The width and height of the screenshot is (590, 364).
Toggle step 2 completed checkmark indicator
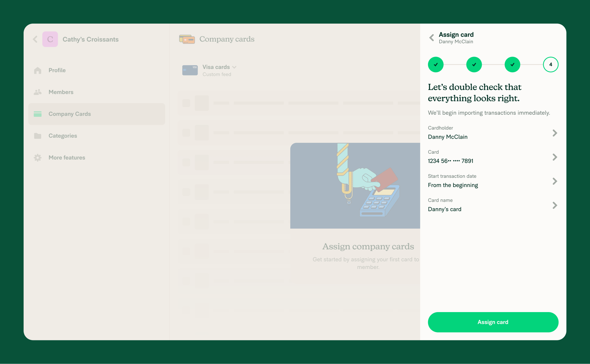[474, 65]
